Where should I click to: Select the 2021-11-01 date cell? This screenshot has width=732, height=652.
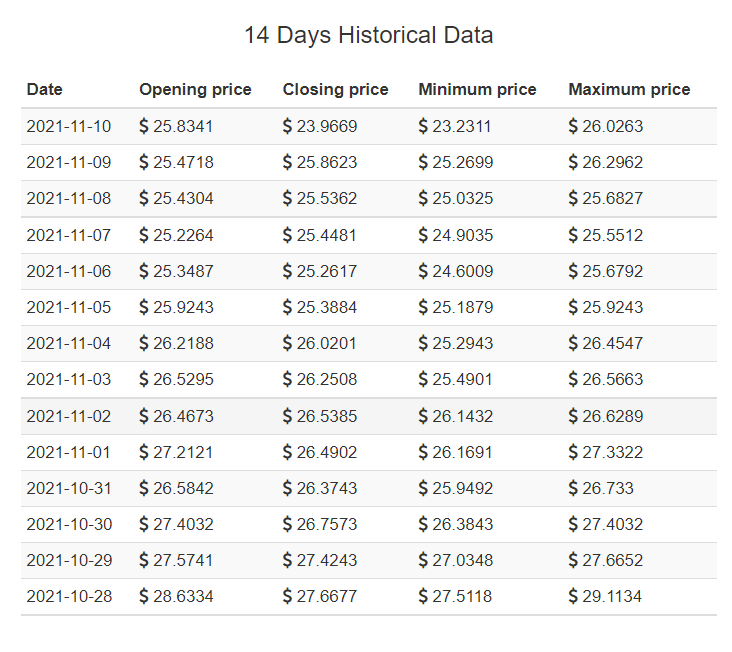click(69, 452)
